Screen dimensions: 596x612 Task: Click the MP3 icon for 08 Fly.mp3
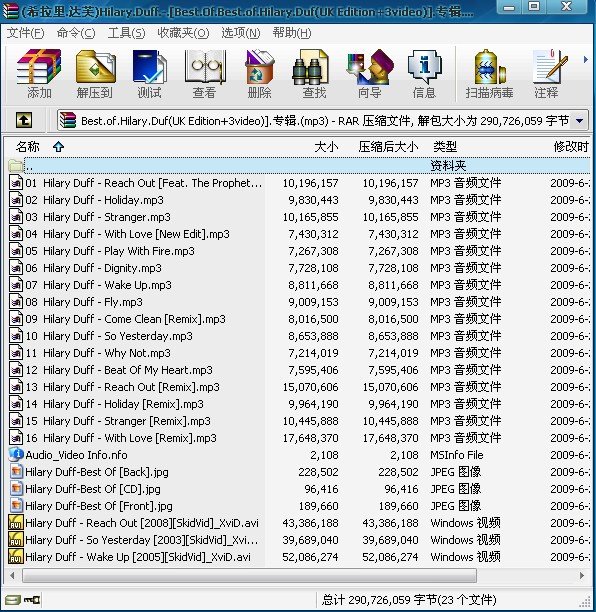pyautogui.click(x=16, y=302)
